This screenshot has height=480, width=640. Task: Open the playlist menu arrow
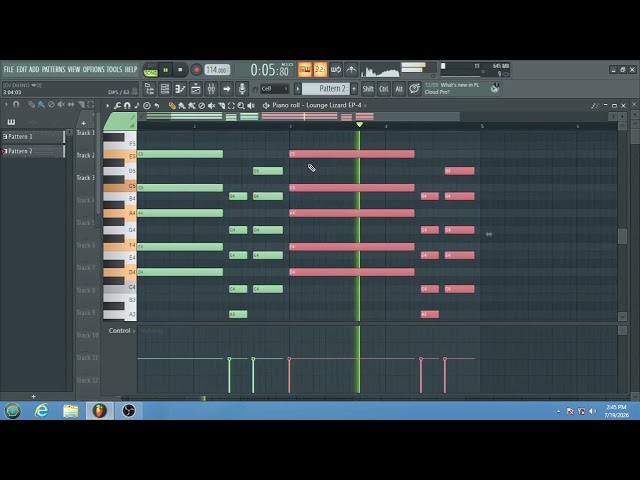point(6,104)
